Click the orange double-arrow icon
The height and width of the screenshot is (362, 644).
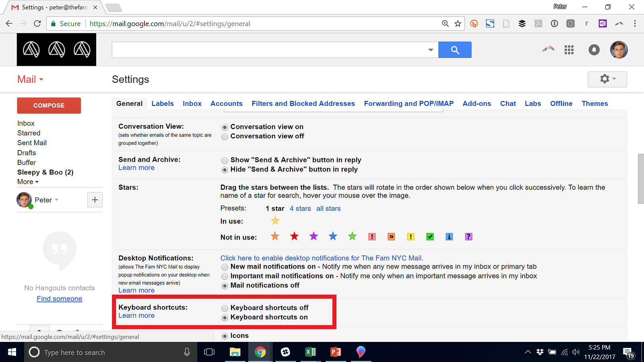pyautogui.click(x=391, y=237)
